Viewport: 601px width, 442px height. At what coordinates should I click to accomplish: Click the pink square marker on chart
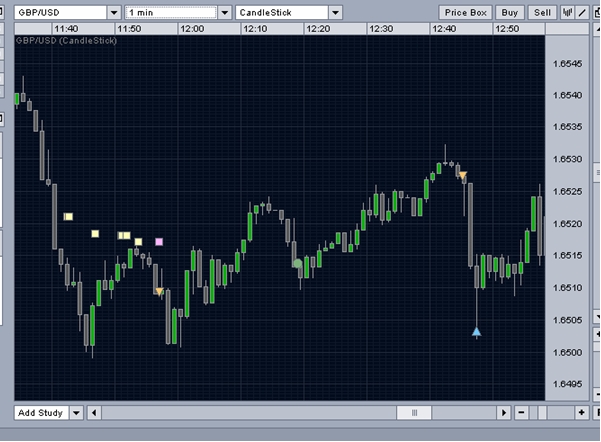point(159,242)
